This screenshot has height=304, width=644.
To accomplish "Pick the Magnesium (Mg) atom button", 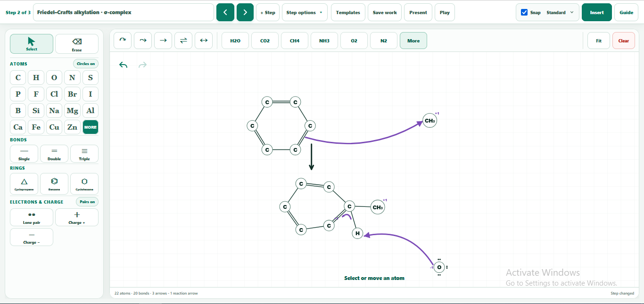I will (72, 111).
